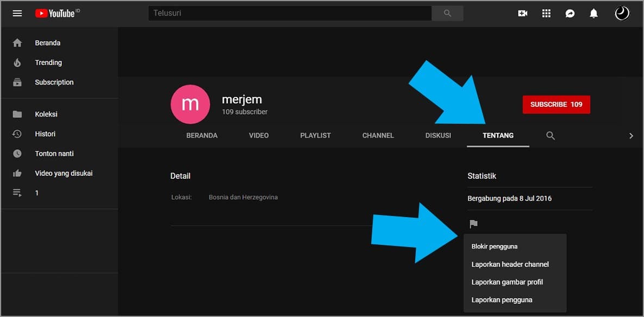Open the YouTube apps grid
This screenshot has height=317, width=644.
pyautogui.click(x=547, y=14)
